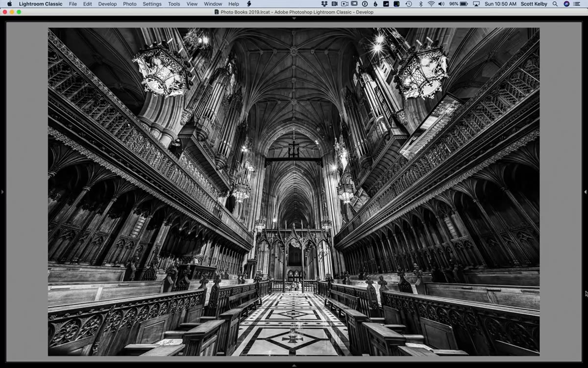The image size is (588, 368).
Task: Open the Develop menu
Action: point(107,4)
